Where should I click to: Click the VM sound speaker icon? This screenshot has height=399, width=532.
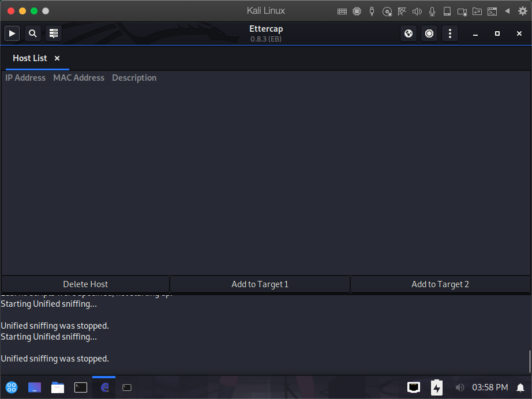tap(417, 11)
